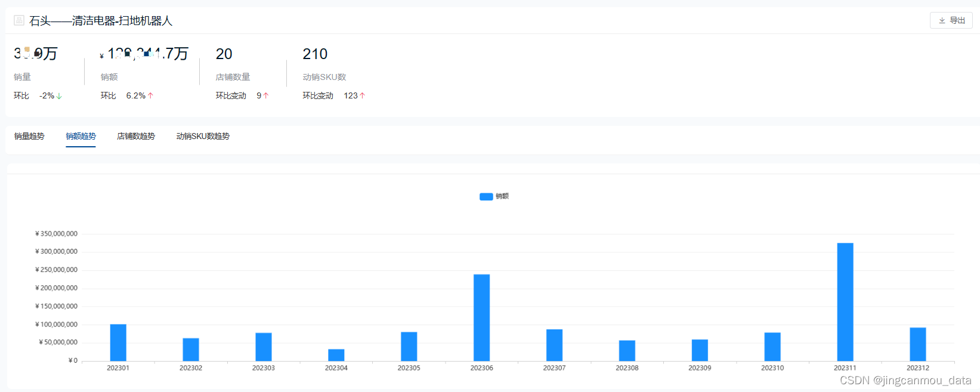Click the 202310 bar in the chart
The height and width of the screenshot is (392, 980).
click(772, 347)
